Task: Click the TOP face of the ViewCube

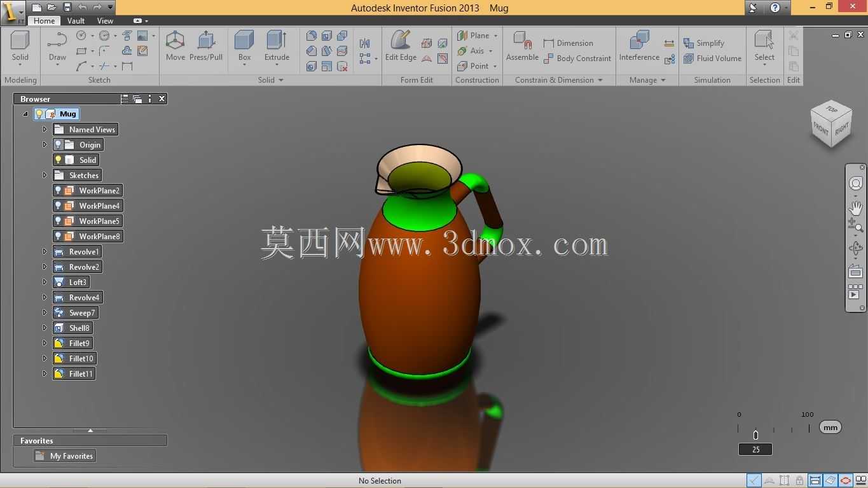Action: (x=832, y=109)
